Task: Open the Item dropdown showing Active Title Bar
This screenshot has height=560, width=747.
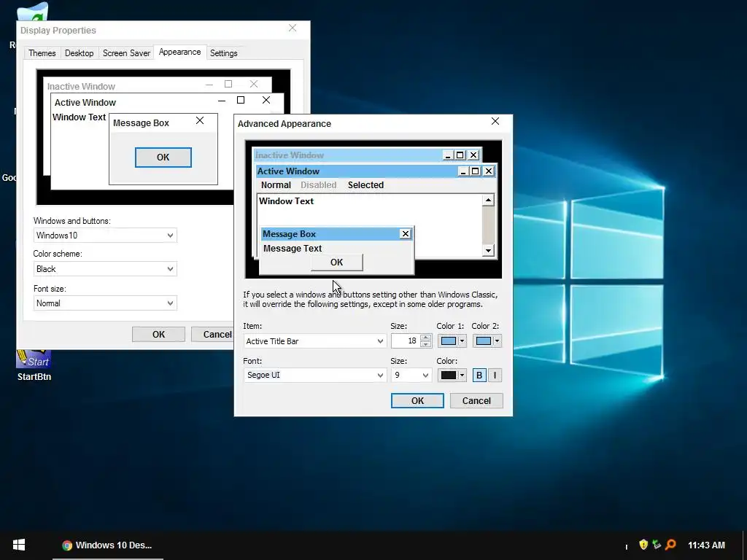Action: [314, 341]
